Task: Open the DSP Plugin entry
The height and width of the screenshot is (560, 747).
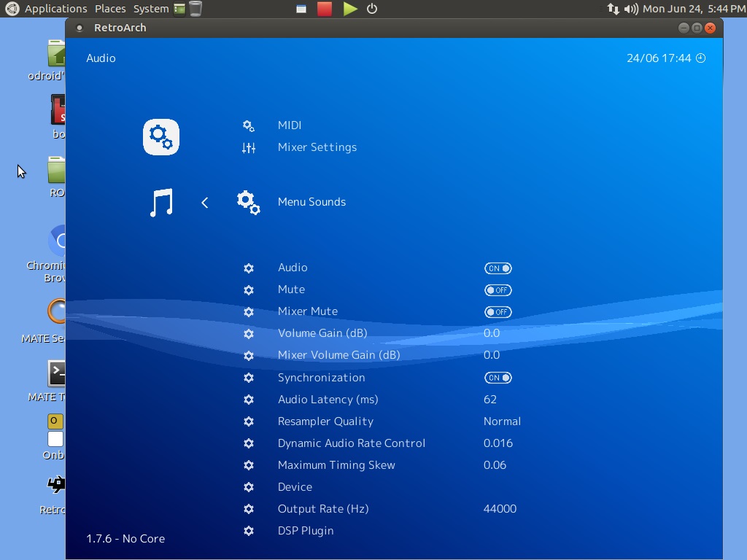Action: 306,531
